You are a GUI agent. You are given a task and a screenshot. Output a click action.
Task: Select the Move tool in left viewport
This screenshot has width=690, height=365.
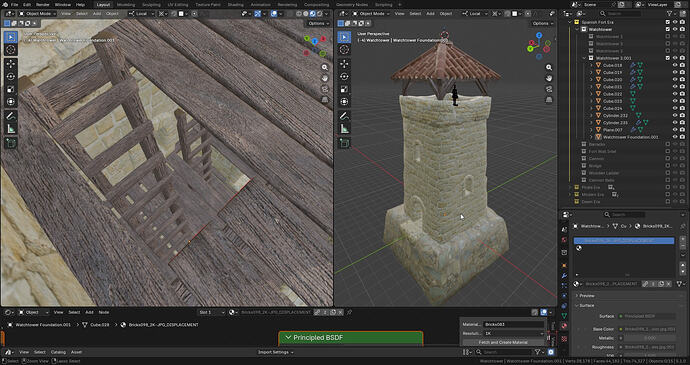[x=11, y=64]
